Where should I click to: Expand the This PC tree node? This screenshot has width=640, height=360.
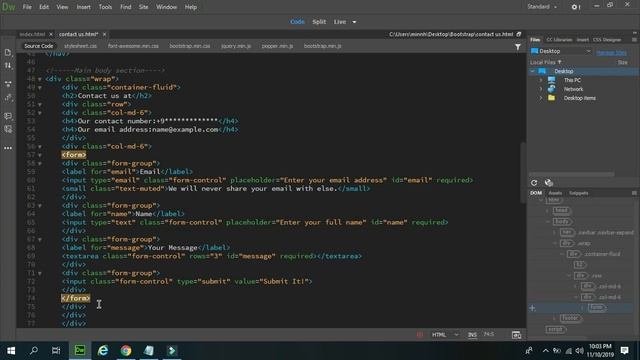click(541, 80)
